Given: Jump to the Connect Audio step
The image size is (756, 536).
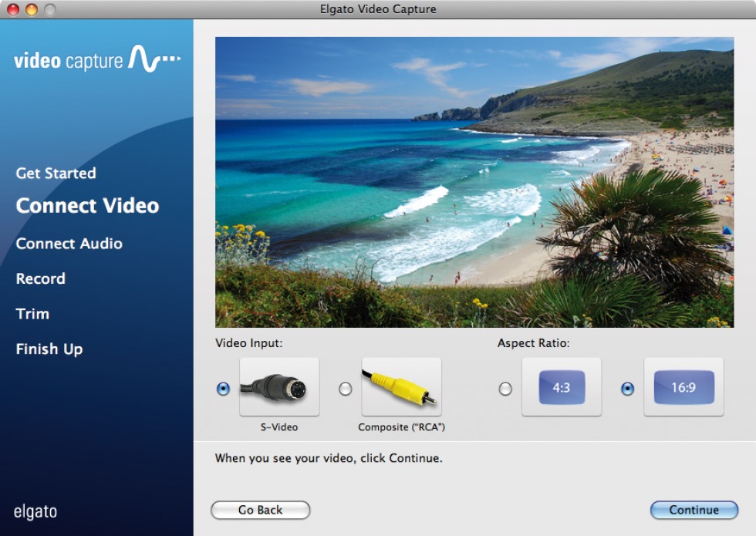Looking at the screenshot, I should coord(69,244).
